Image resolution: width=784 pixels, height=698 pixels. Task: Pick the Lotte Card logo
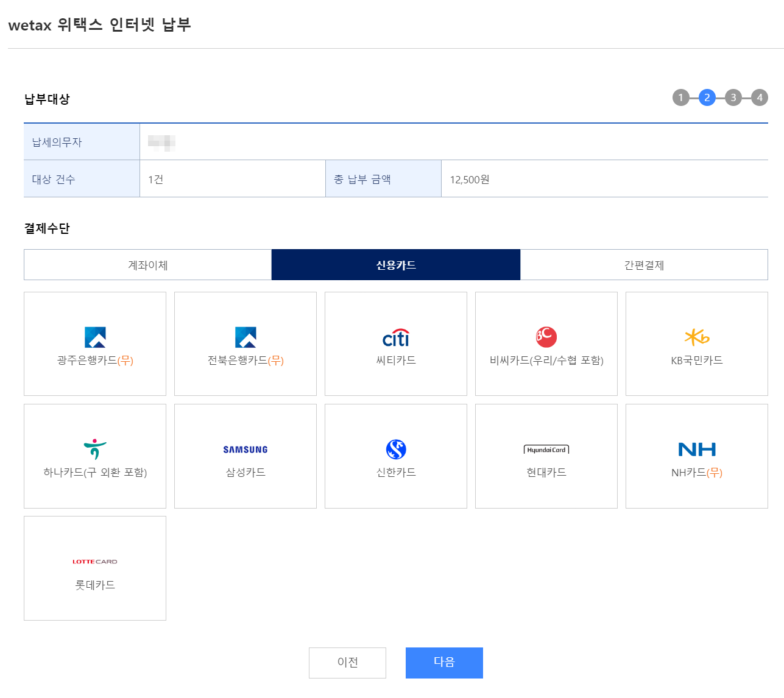point(95,562)
